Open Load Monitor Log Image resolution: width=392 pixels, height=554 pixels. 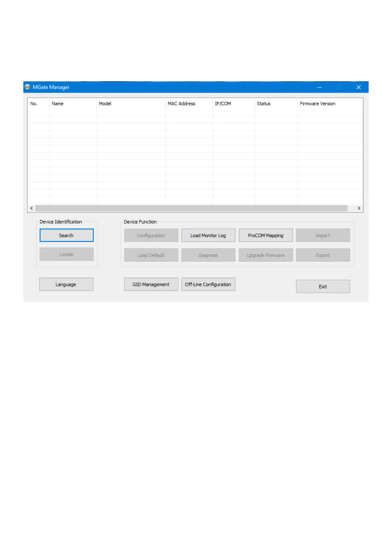(208, 236)
